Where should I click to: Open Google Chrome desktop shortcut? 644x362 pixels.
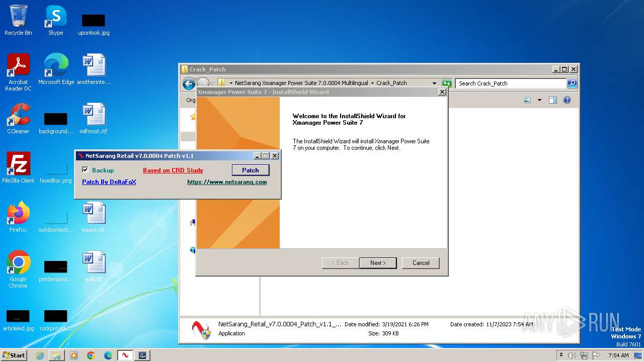[18, 269]
